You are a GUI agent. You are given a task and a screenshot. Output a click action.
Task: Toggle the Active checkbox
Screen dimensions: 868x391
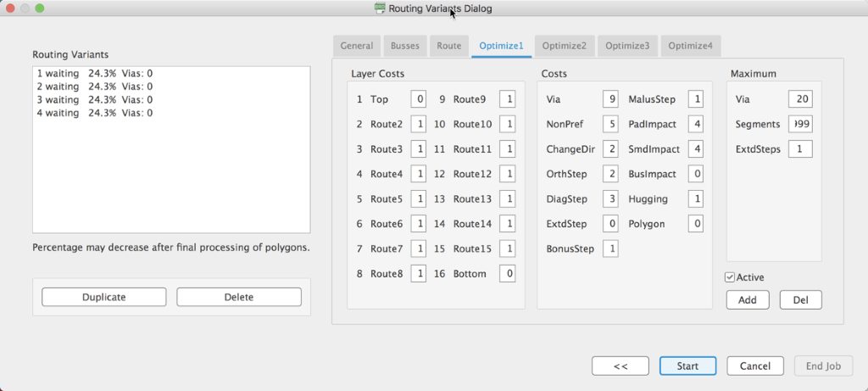[730, 277]
